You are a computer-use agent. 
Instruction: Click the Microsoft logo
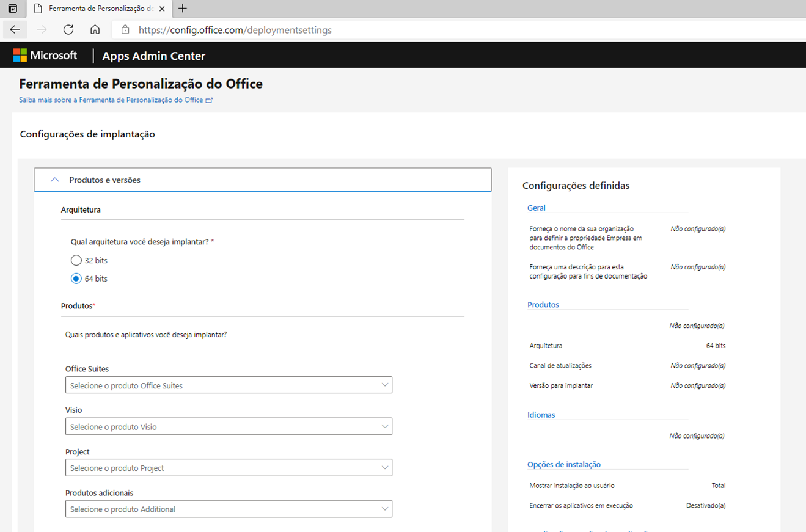45,56
